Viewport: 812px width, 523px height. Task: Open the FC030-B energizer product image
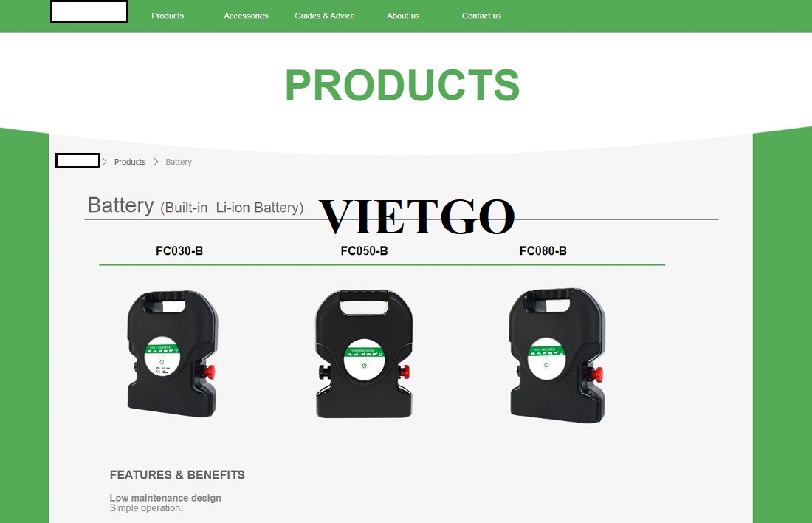(172, 354)
